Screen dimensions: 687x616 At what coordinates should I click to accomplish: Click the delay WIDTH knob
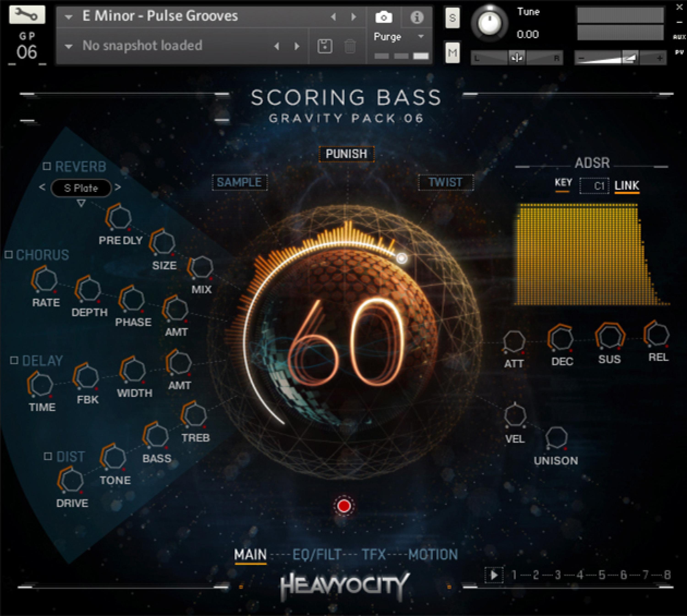click(x=133, y=370)
